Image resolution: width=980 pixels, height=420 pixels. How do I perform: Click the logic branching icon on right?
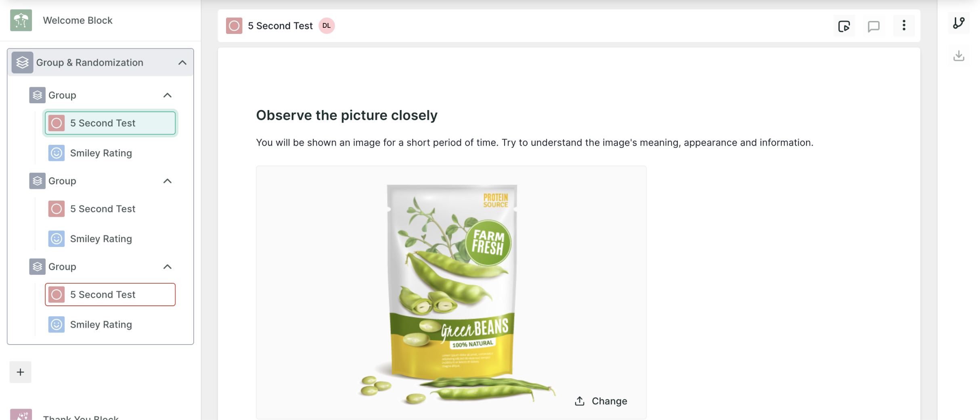959,23
